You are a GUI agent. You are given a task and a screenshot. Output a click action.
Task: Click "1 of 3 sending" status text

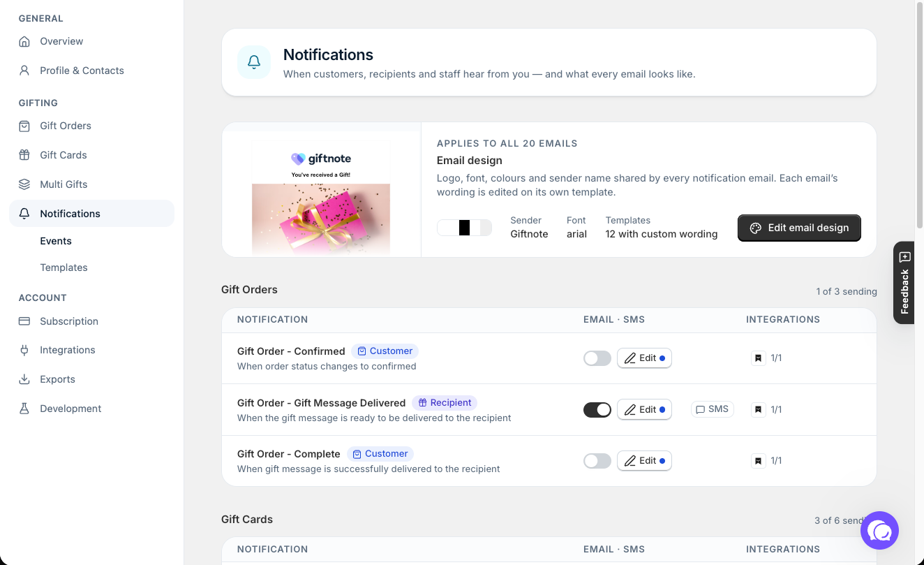(847, 291)
